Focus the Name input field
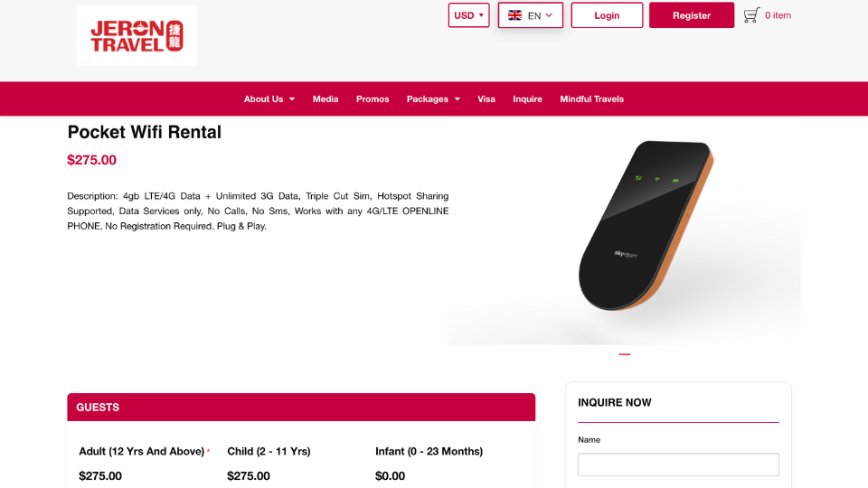The image size is (868, 488). tap(678, 465)
